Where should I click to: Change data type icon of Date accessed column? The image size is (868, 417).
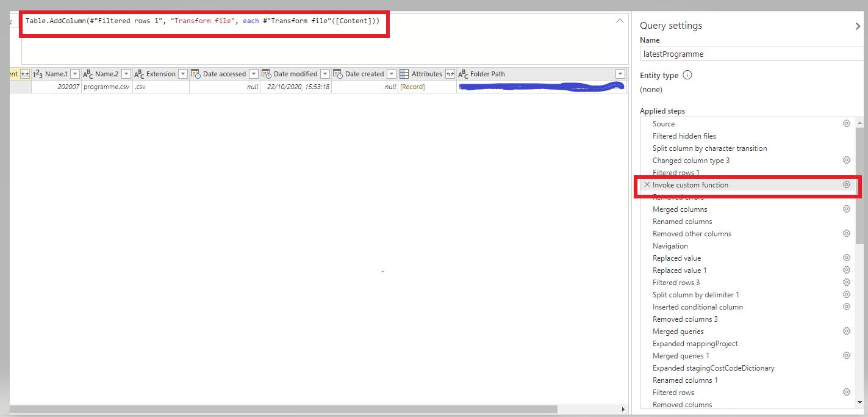coord(196,74)
